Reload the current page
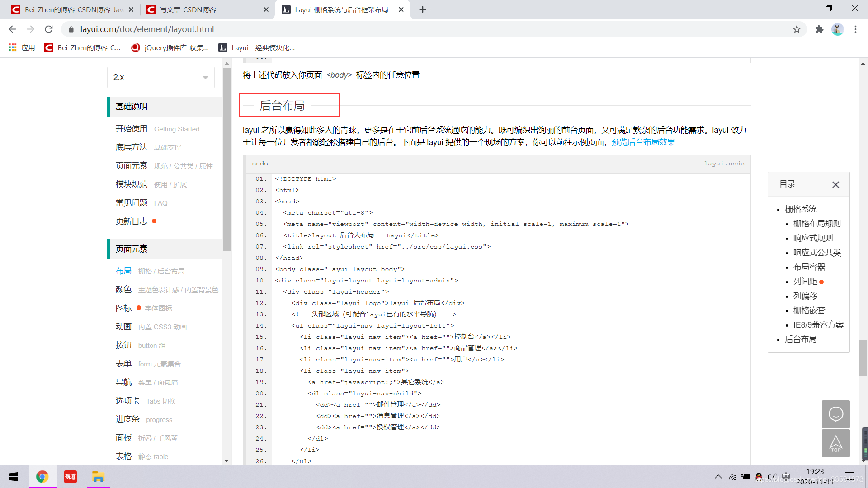This screenshot has width=868, height=488. tap(49, 29)
